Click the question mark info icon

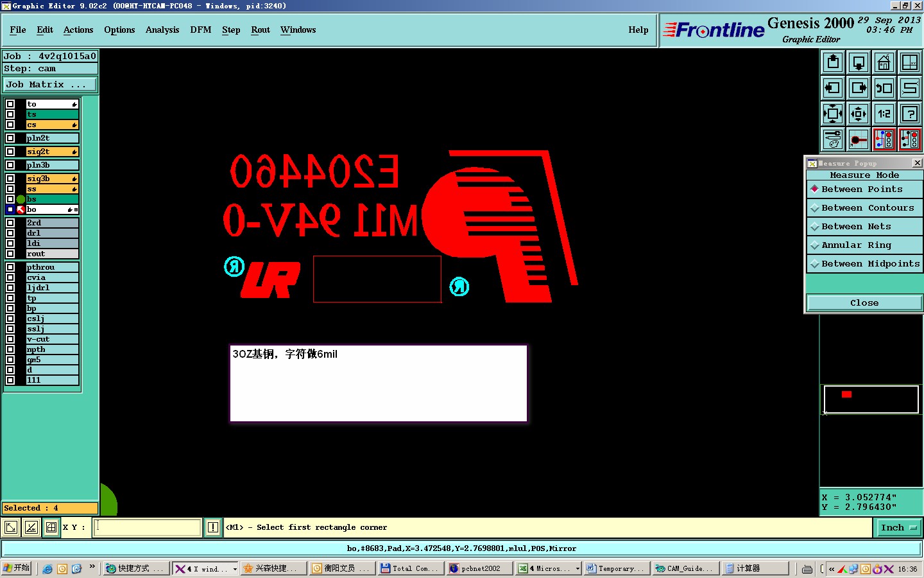[910, 114]
